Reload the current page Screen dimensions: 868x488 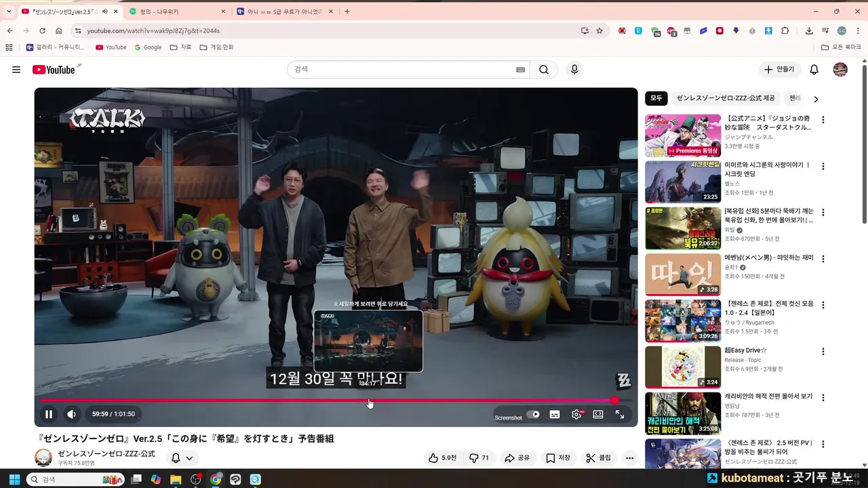click(x=42, y=30)
